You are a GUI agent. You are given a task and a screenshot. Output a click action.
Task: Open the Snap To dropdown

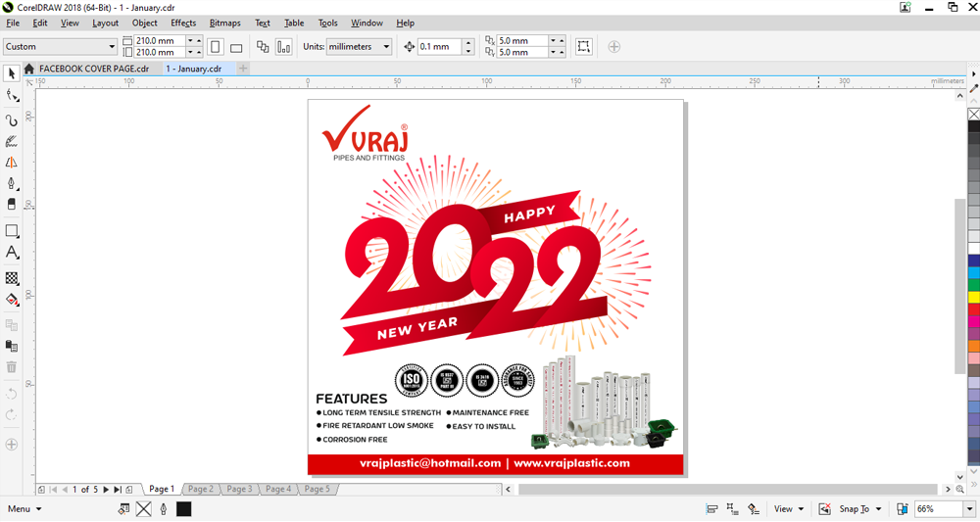tap(860, 509)
